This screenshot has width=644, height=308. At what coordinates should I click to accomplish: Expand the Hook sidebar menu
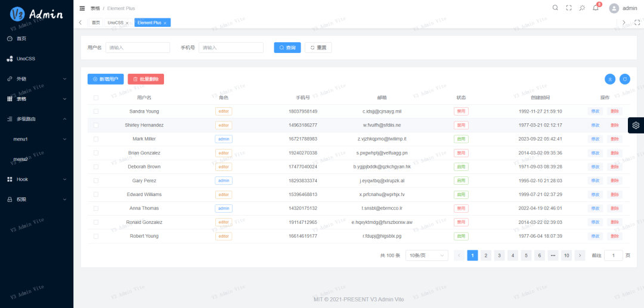tap(36, 179)
